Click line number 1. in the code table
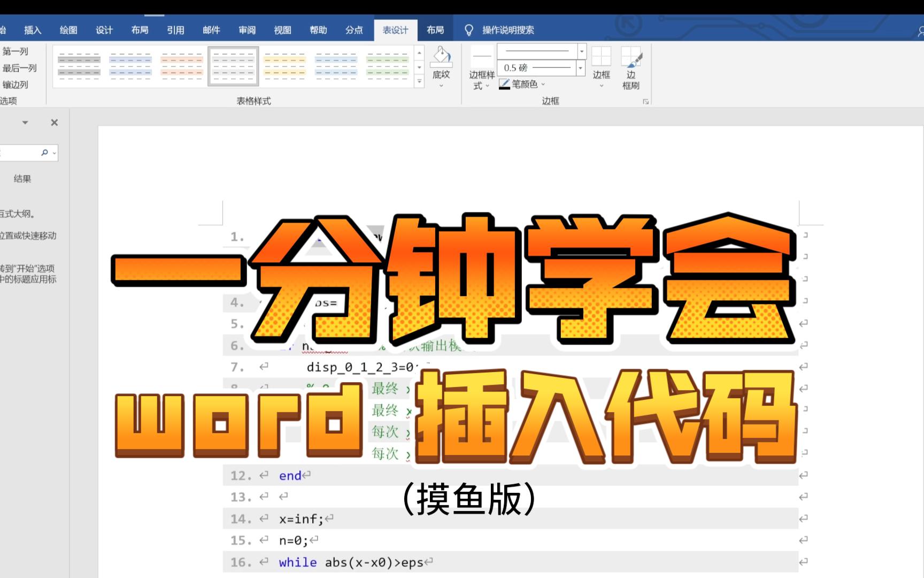The height and width of the screenshot is (578, 924). [237, 237]
